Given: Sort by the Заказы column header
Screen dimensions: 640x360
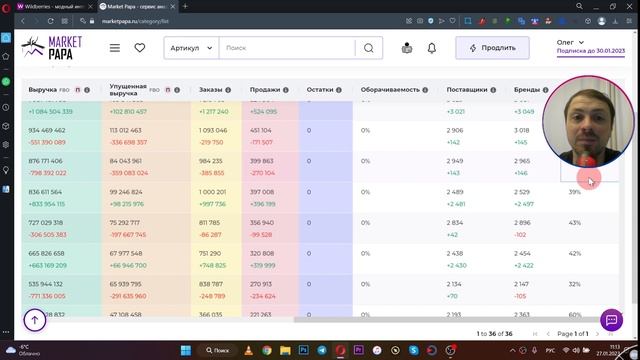Looking at the screenshot, I should (211, 89).
